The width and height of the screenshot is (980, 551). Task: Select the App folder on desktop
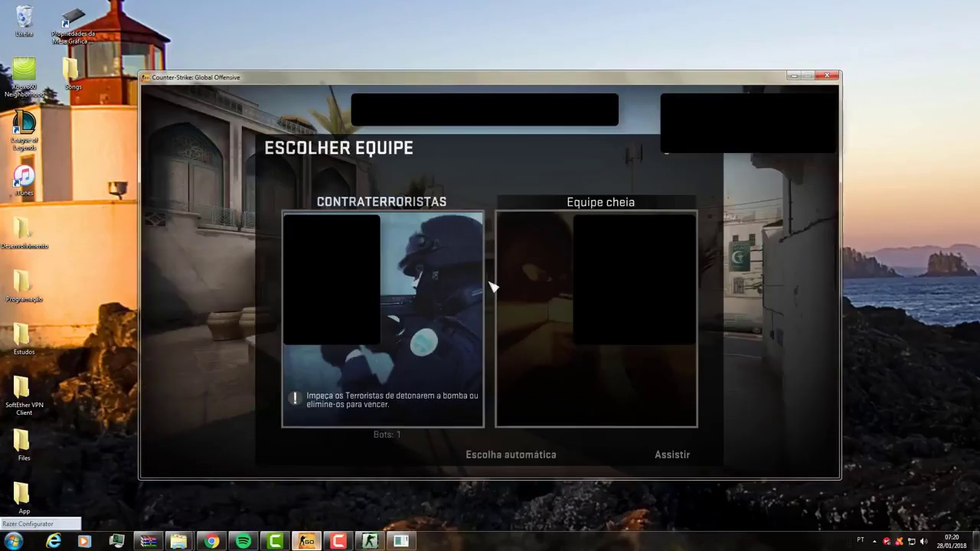pyautogui.click(x=24, y=499)
